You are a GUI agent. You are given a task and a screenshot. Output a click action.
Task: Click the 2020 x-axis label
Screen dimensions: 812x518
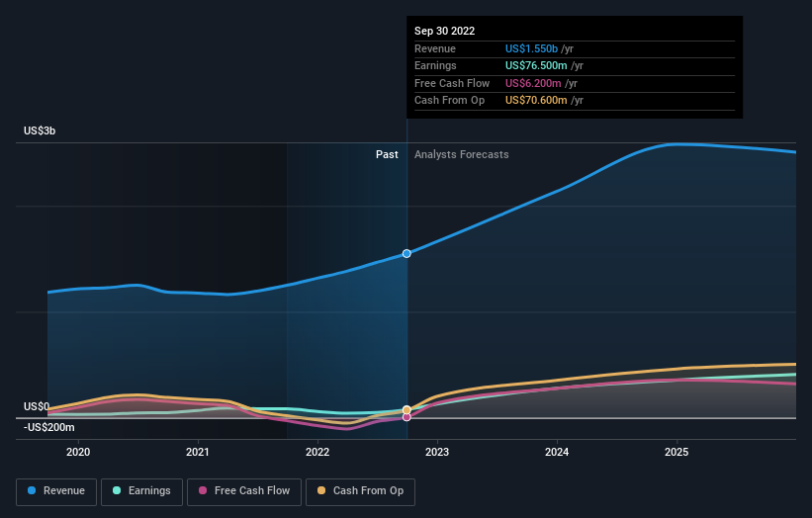[x=78, y=452]
